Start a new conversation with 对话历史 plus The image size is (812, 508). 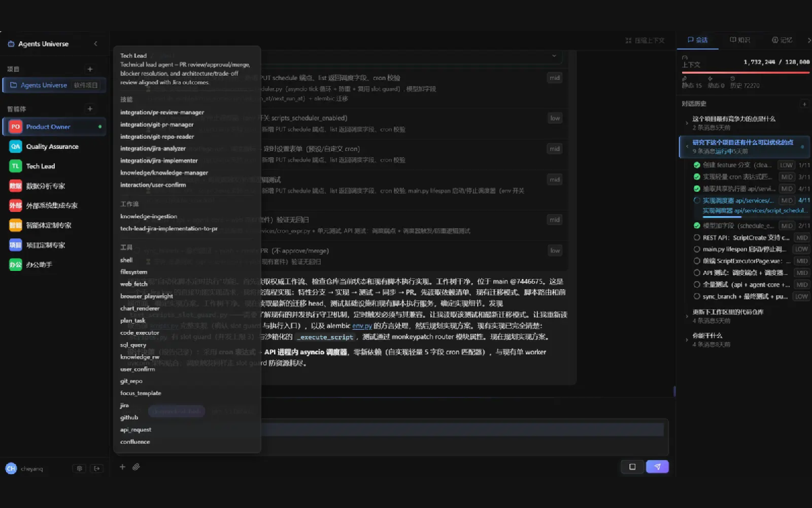click(804, 104)
